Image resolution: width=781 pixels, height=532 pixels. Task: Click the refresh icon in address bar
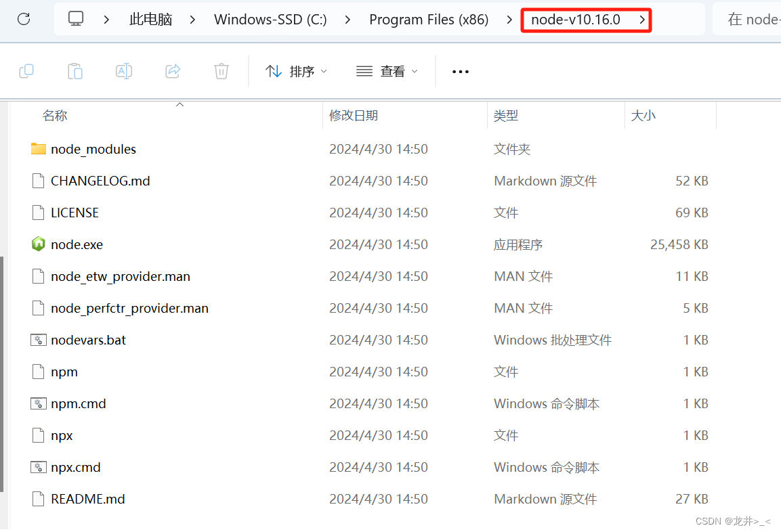click(24, 20)
